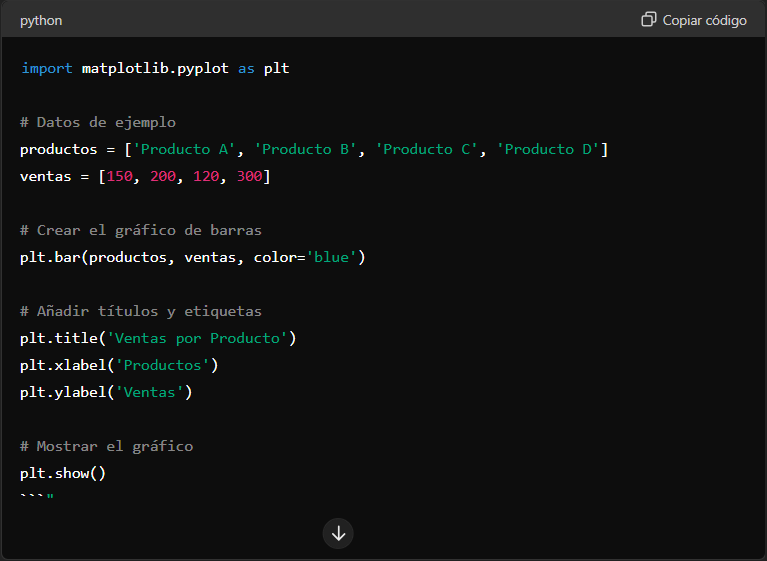This screenshot has height=561, width=767.
Task: Click the number 150 in ventas
Action: pos(120,176)
